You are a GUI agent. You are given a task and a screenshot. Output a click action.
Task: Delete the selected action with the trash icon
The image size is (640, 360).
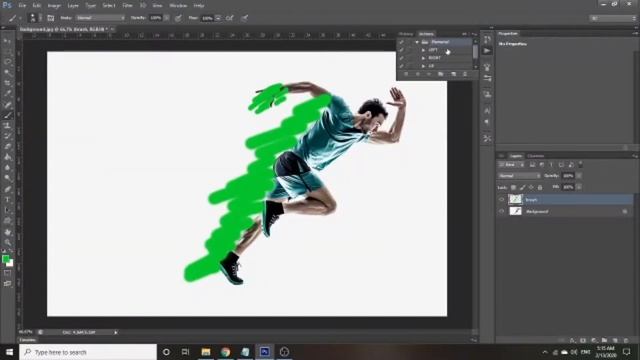465,74
